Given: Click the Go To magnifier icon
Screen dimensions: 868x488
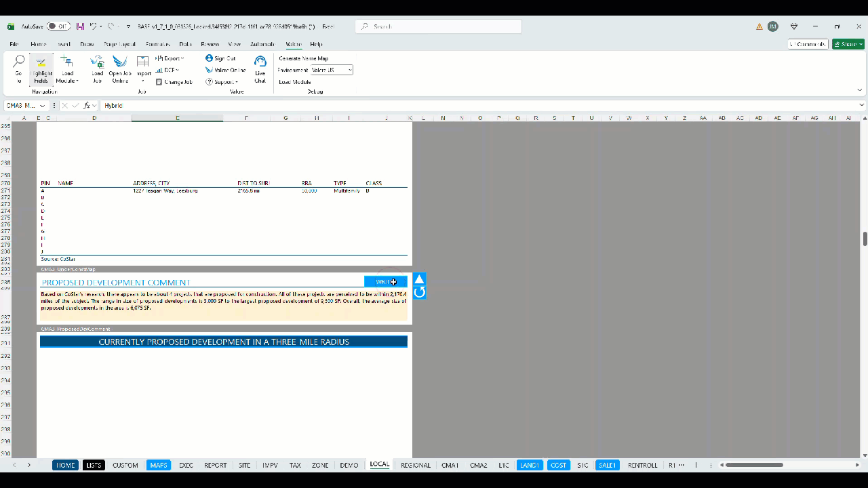Looking at the screenshot, I should (19, 62).
